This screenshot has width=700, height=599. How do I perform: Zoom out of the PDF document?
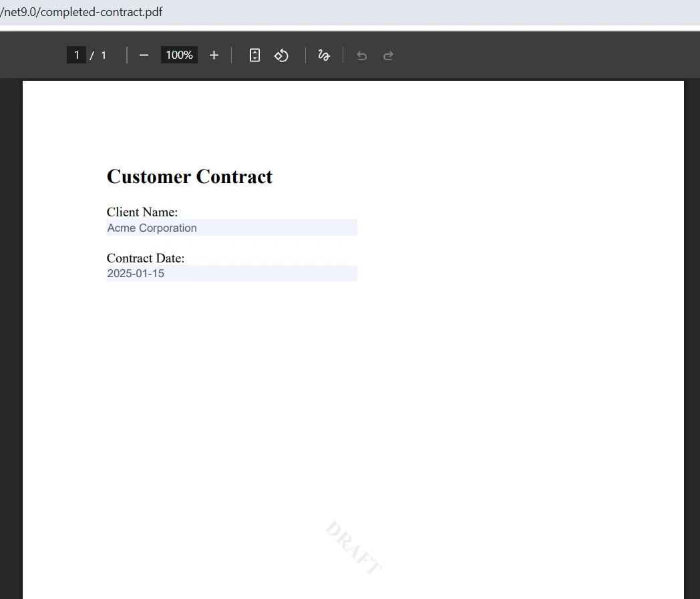pos(144,55)
